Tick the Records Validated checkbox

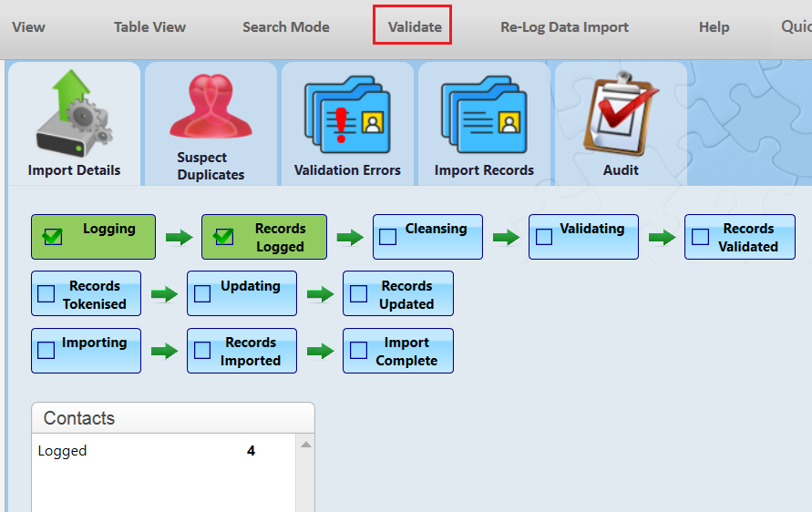[x=700, y=237]
